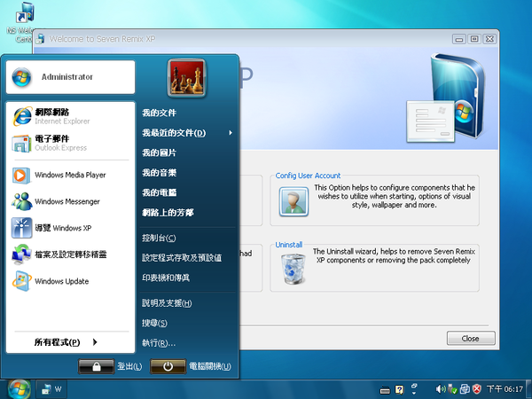Minimize the Welcome to Seven Remix XP window

click(458, 39)
